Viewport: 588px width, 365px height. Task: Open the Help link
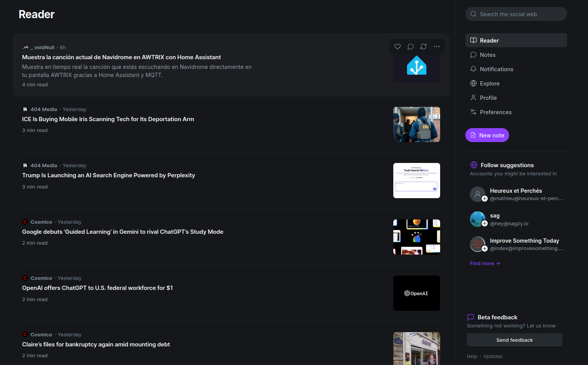(x=472, y=356)
